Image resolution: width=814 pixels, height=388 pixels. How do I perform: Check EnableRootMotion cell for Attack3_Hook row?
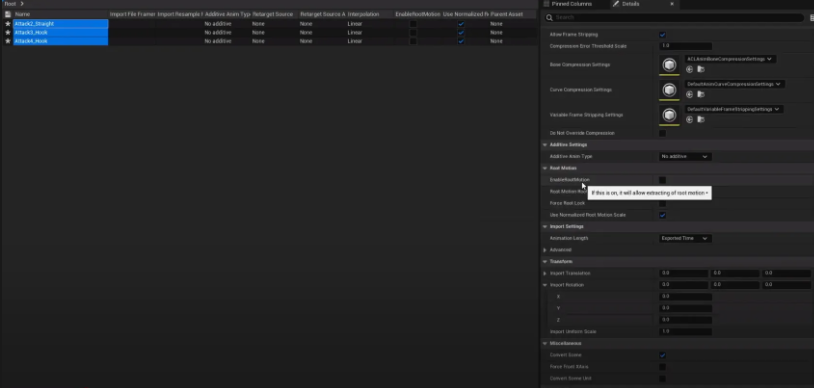pyautogui.click(x=413, y=32)
